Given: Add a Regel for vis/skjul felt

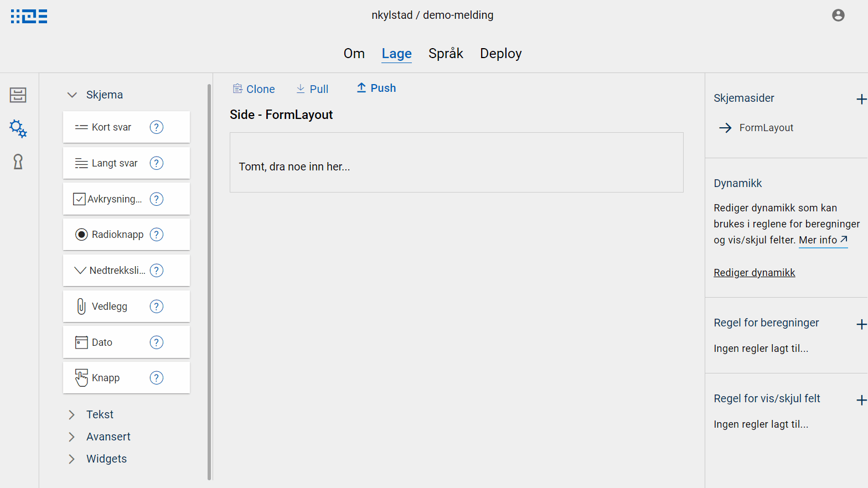Looking at the screenshot, I should pos(861,400).
